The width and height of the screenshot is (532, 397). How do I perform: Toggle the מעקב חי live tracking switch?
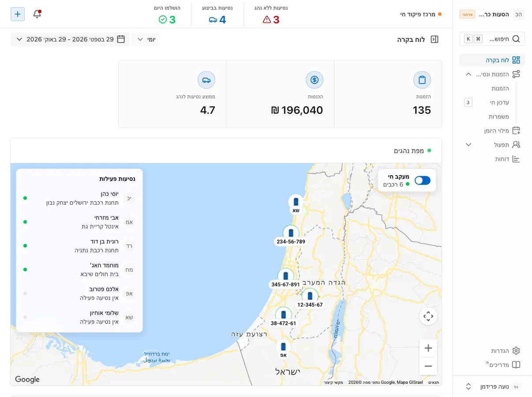(423, 180)
